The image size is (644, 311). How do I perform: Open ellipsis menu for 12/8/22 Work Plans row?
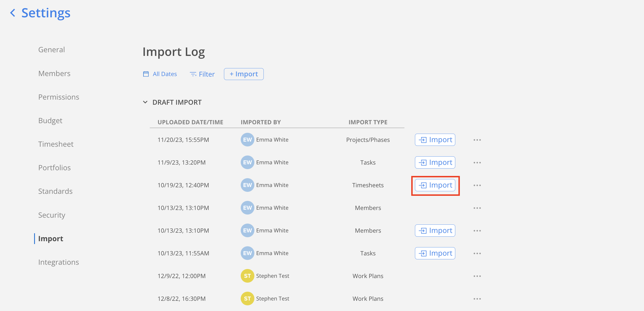coord(477,299)
